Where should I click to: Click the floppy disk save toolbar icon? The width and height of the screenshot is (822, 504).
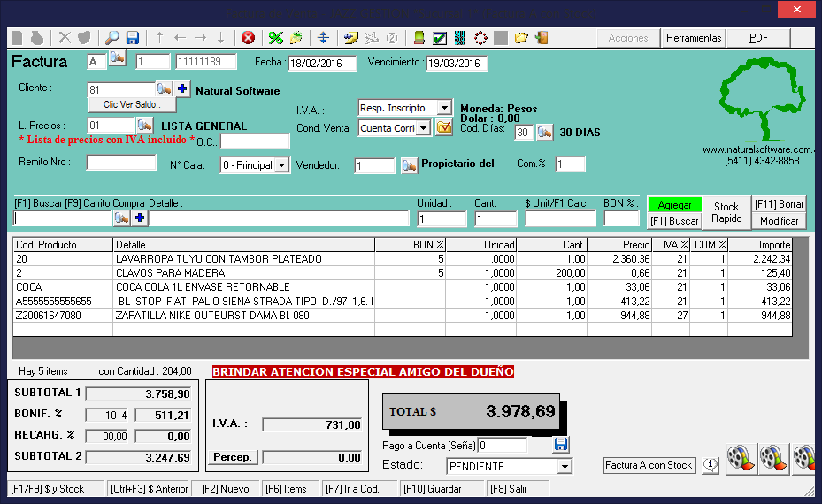coord(133,38)
